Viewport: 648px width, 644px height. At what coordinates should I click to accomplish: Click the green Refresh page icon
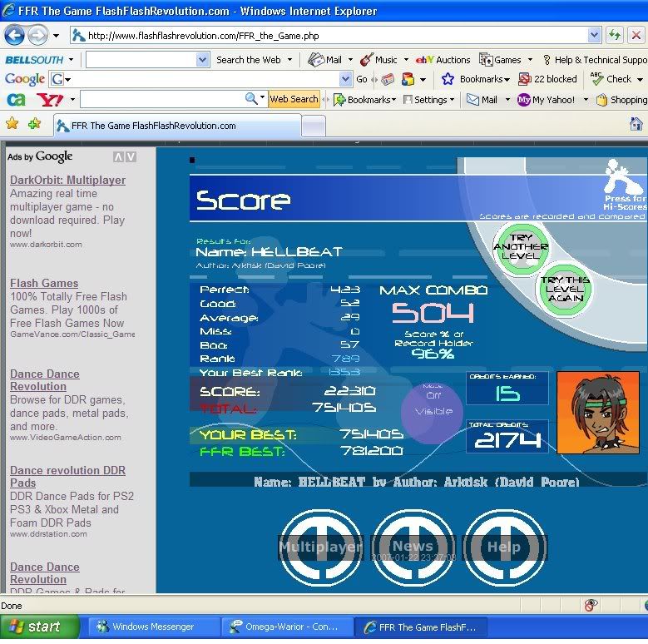tap(615, 36)
